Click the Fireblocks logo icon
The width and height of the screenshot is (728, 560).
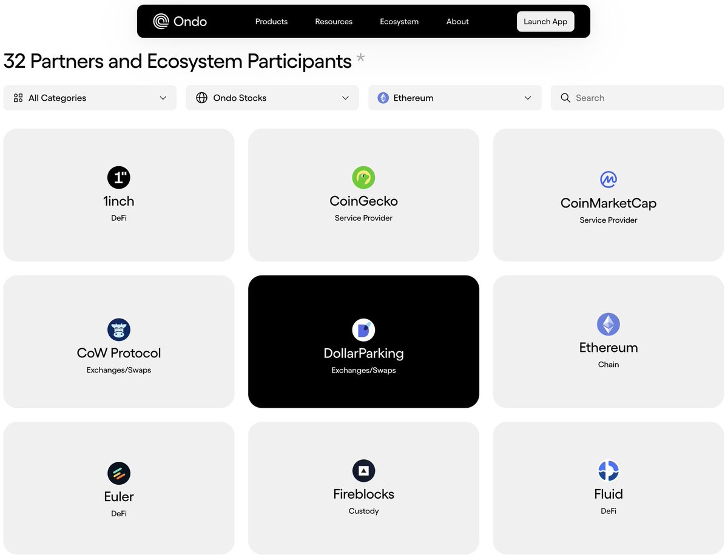[x=363, y=471]
